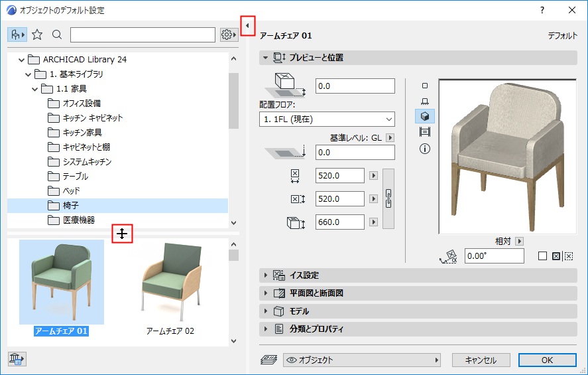Click the デフォルト label
The image size is (588, 375).
tap(563, 36)
